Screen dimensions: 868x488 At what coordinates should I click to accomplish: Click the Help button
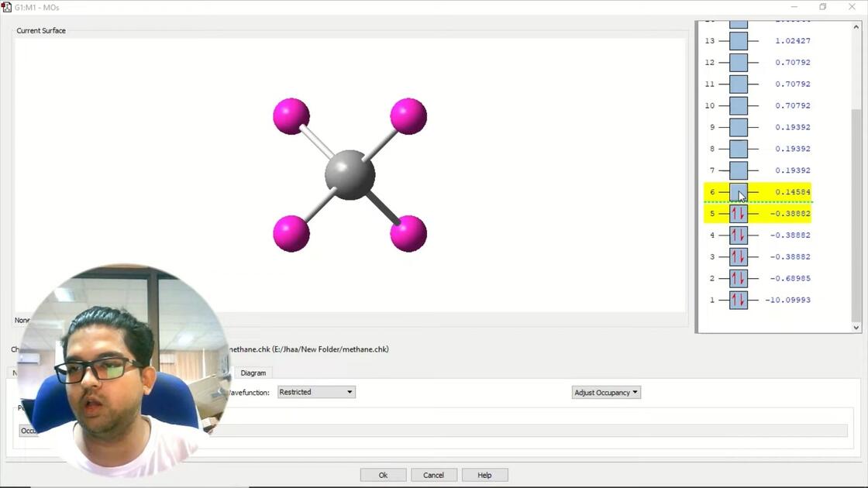click(484, 476)
